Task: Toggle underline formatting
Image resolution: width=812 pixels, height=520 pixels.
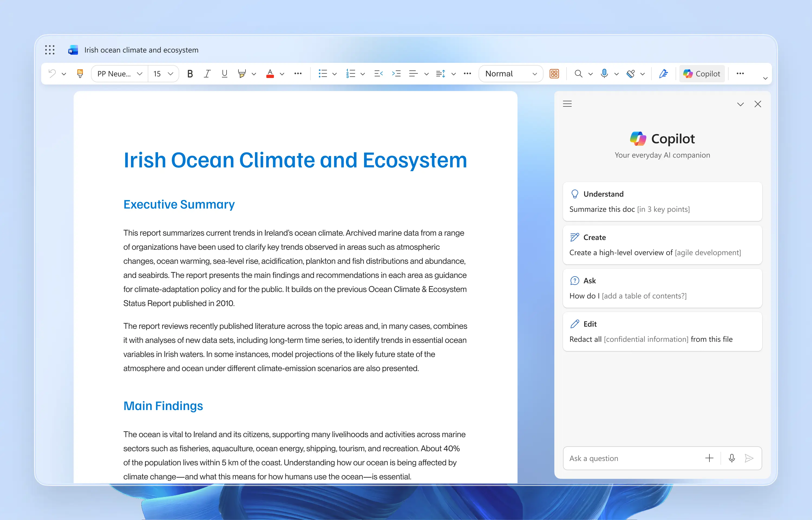Action: pos(224,74)
